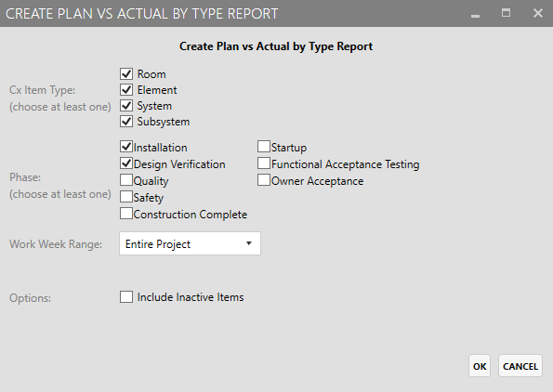Enable the Startup phase checkbox

[x=264, y=147]
